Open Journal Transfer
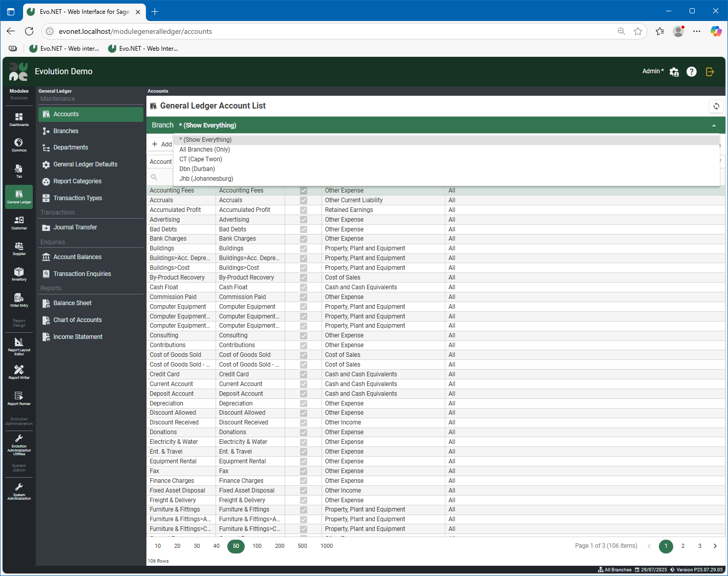 91,227
